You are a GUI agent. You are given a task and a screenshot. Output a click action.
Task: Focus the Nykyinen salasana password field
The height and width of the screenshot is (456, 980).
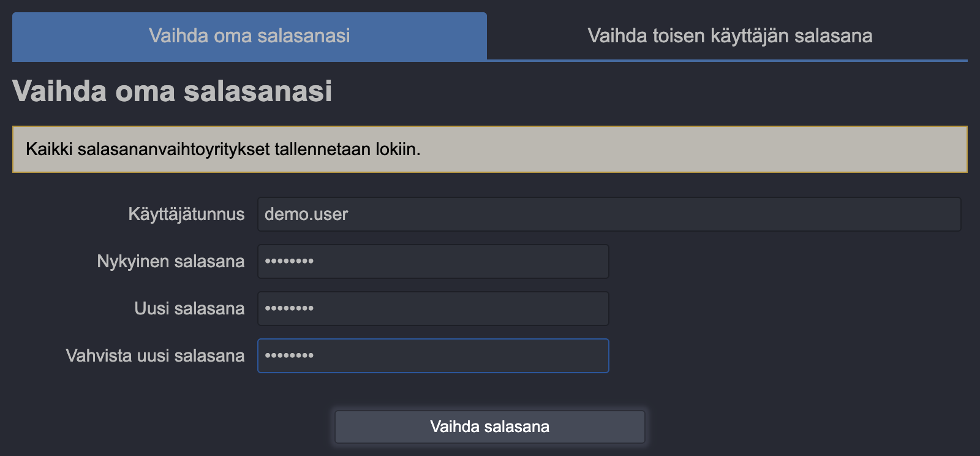[433, 261]
